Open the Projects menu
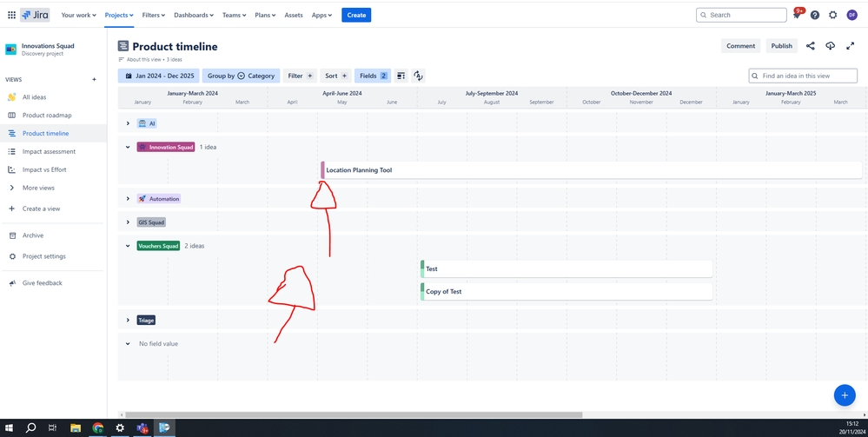 point(119,15)
